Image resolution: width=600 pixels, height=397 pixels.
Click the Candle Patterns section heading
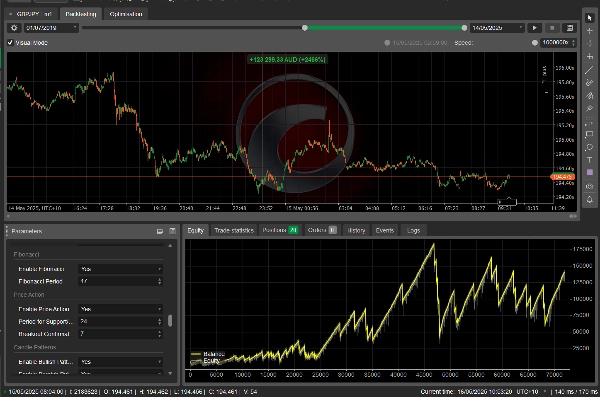click(35, 347)
